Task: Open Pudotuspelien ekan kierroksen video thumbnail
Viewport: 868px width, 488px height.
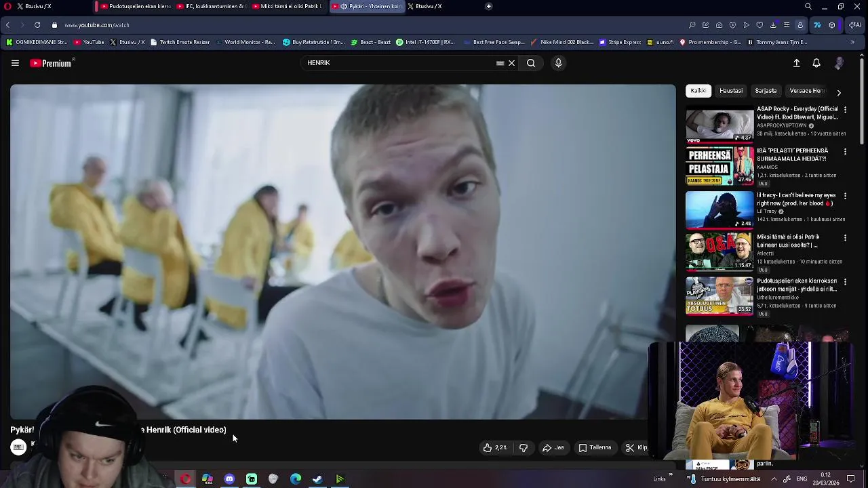Action: 719,296
